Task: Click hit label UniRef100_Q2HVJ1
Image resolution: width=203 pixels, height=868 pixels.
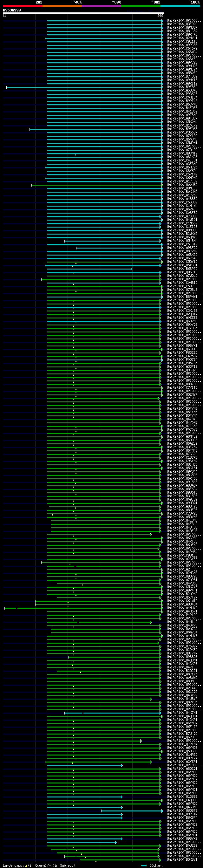Action: pyautogui.click(x=182, y=38)
